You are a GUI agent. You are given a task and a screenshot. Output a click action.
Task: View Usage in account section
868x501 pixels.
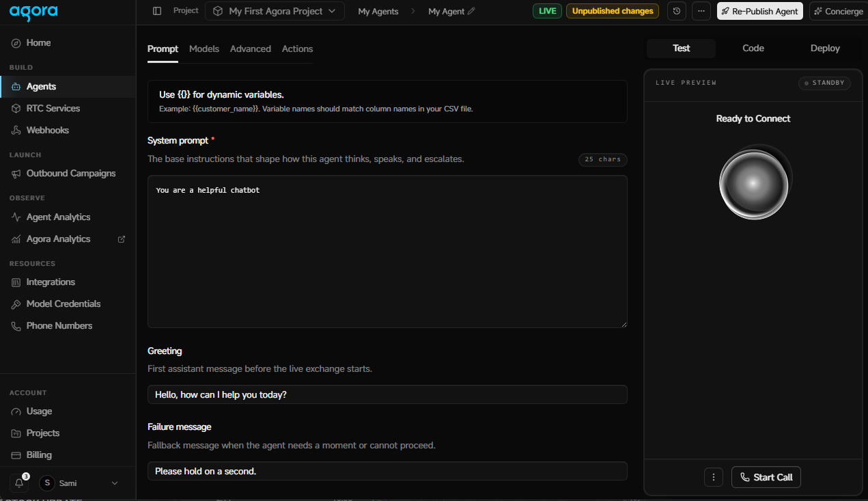[x=39, y=411]
